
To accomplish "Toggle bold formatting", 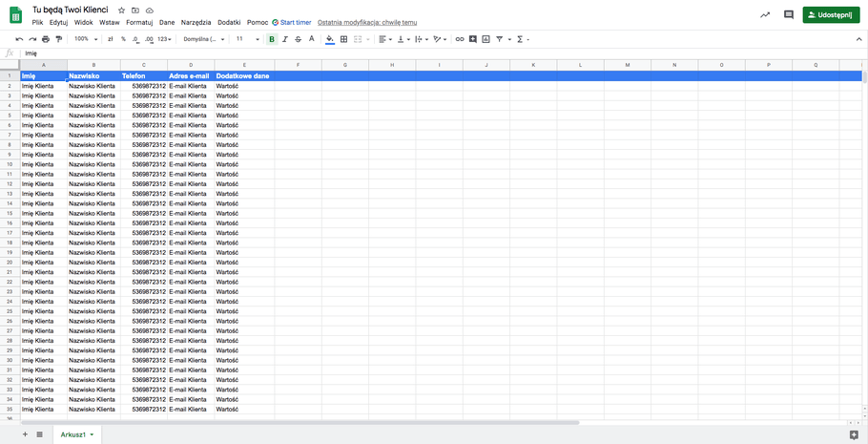I will click(x=272, y=39).
